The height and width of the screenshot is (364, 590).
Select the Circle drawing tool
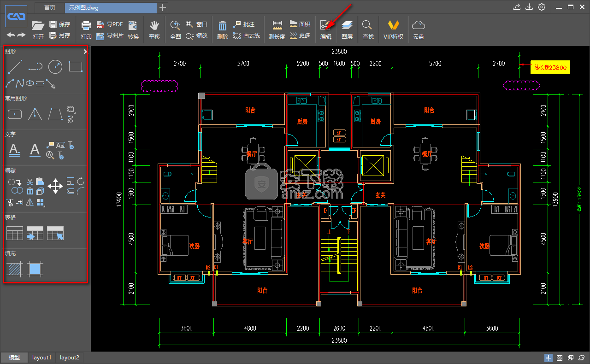55,67
